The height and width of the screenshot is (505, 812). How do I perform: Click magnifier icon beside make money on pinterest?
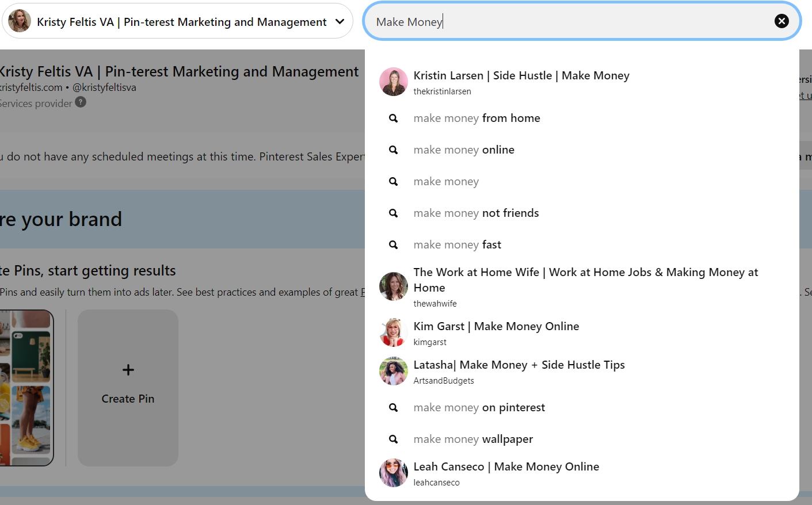(394, 407)
